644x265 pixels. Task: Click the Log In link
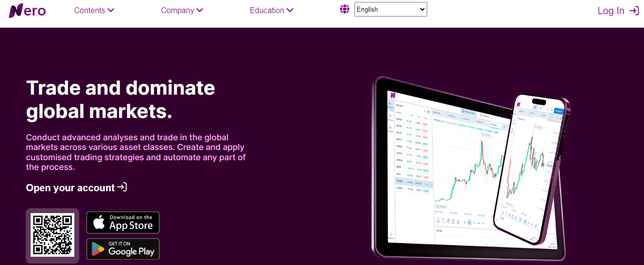tap(610, 11)
